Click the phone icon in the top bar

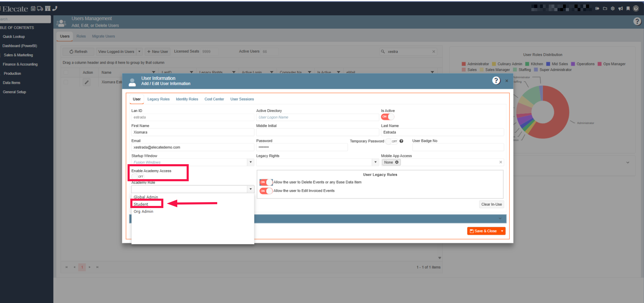pyautogui.click(x=55, y=8)
